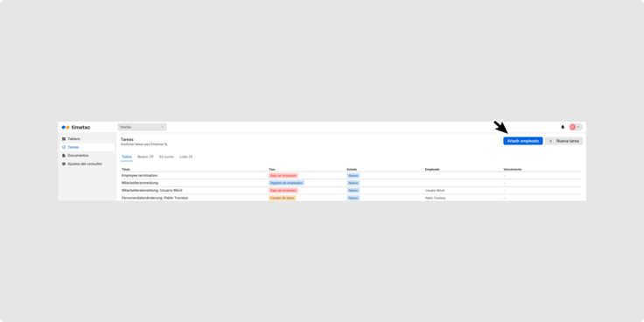Open Documentos in the sidebar
The width and height of the screenshot is (644, 322).
pos(87,156)
